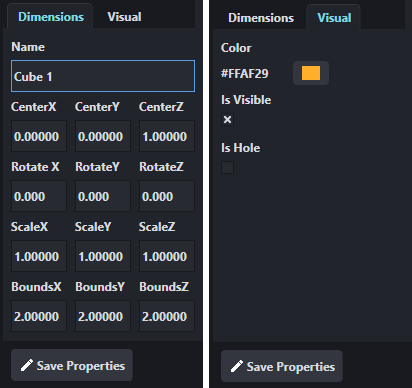Image resolution: width=412 pixels, height=388 pixels.
Task: Click Save Properties button in Visual panel
Action: click(x=282, y=366)
